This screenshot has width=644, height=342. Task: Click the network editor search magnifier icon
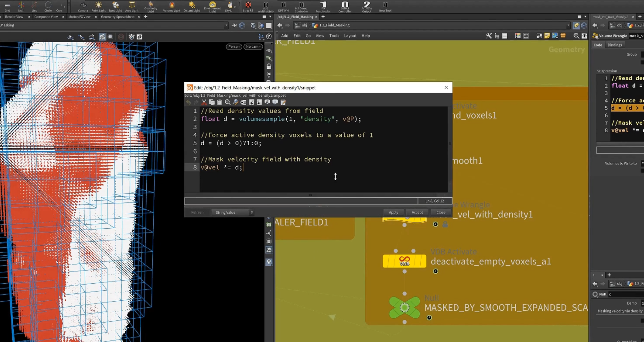click(576, 36)
